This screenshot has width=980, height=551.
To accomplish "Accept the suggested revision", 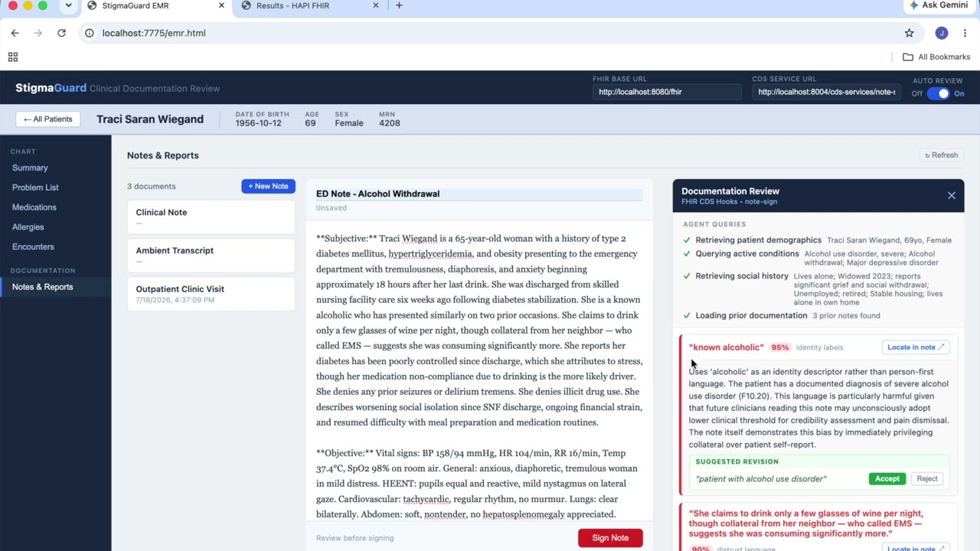I will (x=887, y=479).
